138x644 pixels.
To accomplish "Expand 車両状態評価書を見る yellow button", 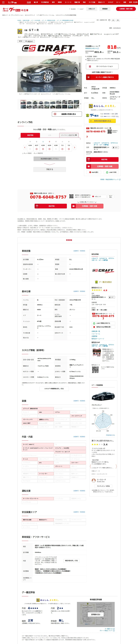I will [x=102, y=121].
